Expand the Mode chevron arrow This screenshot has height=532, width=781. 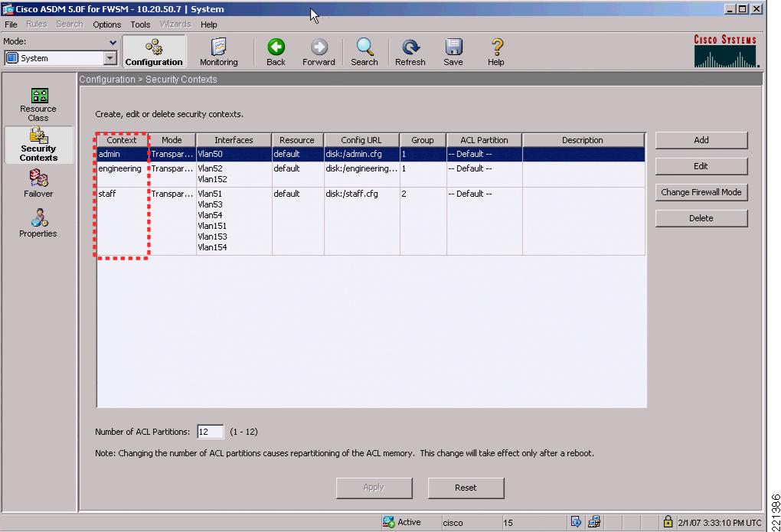click(113, 42)
